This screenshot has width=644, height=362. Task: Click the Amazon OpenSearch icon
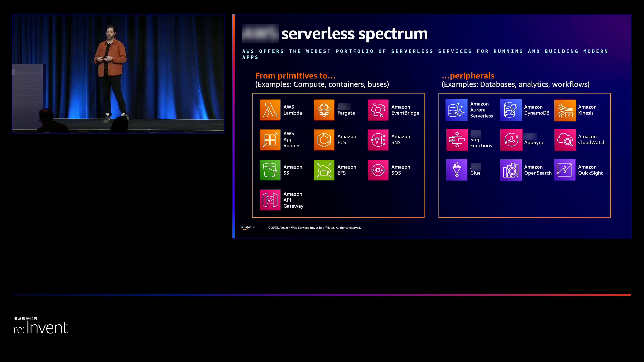(511, 170)
